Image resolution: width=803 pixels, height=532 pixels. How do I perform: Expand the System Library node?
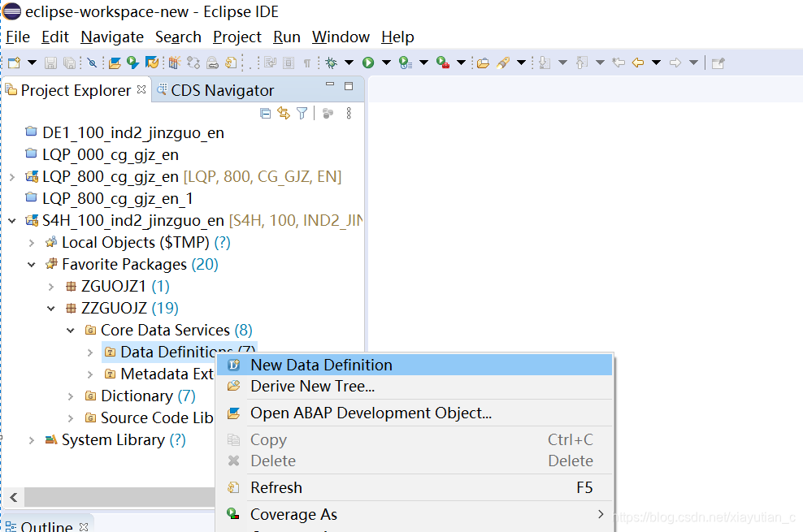(32, 440)
